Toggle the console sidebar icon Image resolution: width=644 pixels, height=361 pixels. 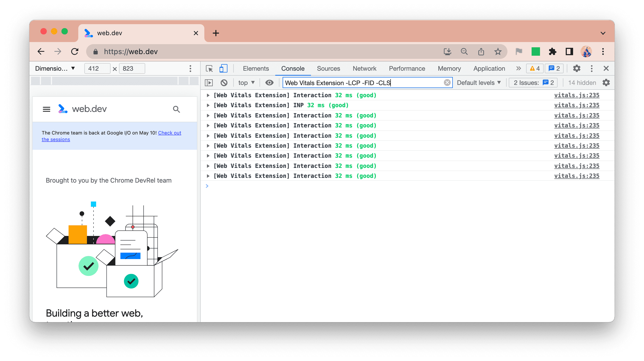pyautogui.click(x=210, y=83)
